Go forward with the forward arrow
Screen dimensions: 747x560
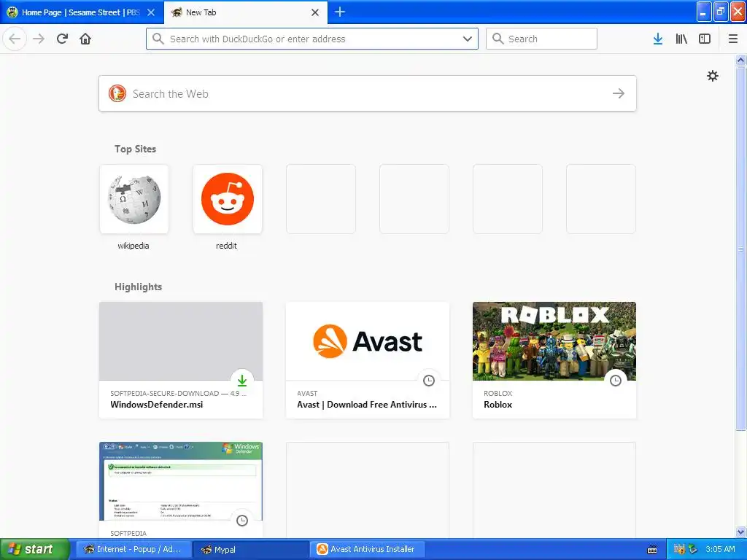tap(39, 39)
